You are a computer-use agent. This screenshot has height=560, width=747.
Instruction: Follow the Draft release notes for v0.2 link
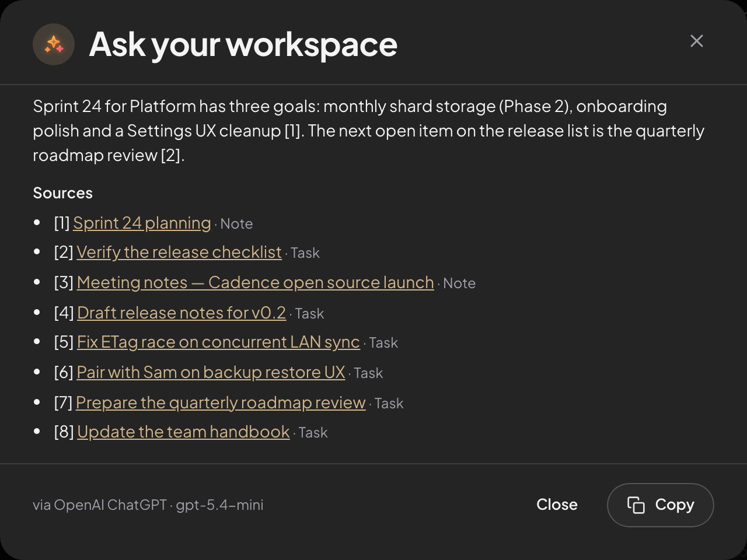[181, 313]
